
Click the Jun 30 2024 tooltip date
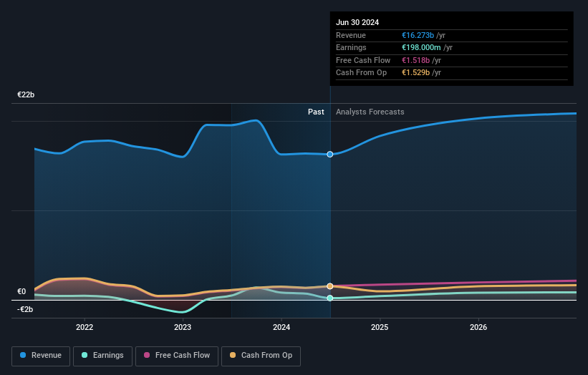tap(357, 22)
